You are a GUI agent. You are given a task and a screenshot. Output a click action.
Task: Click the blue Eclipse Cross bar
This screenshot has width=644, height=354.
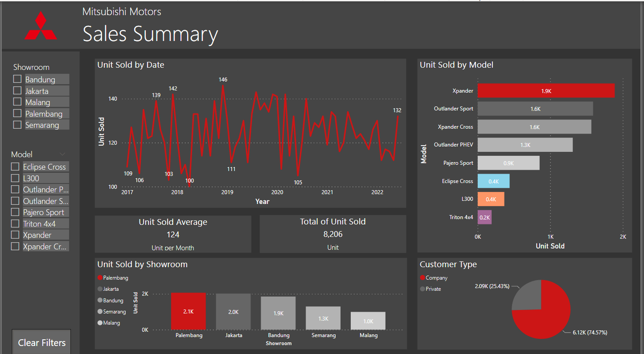[x=493, y=181]
